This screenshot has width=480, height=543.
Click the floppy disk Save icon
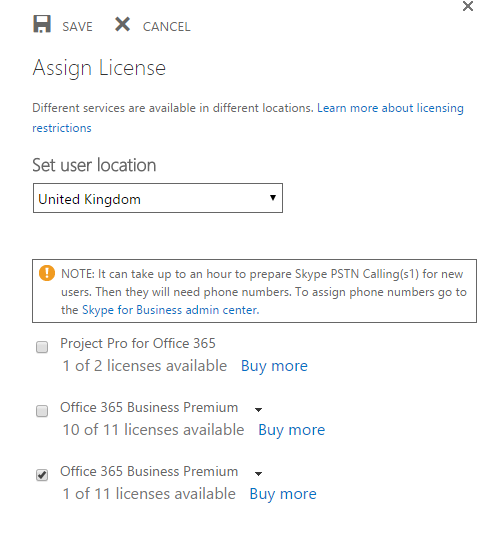(42, 24)
